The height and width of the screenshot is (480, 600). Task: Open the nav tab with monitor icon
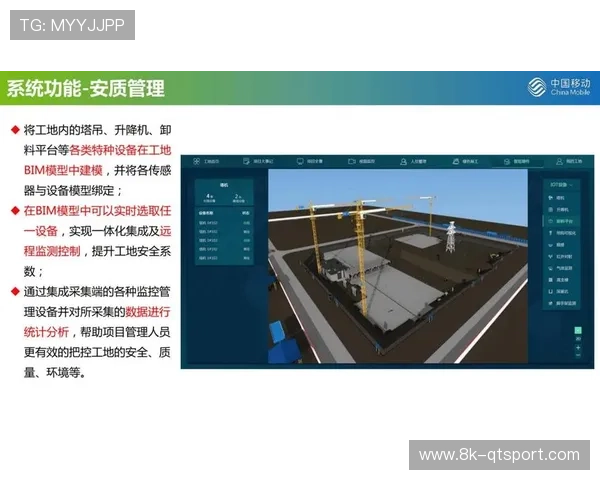(310, 161)
